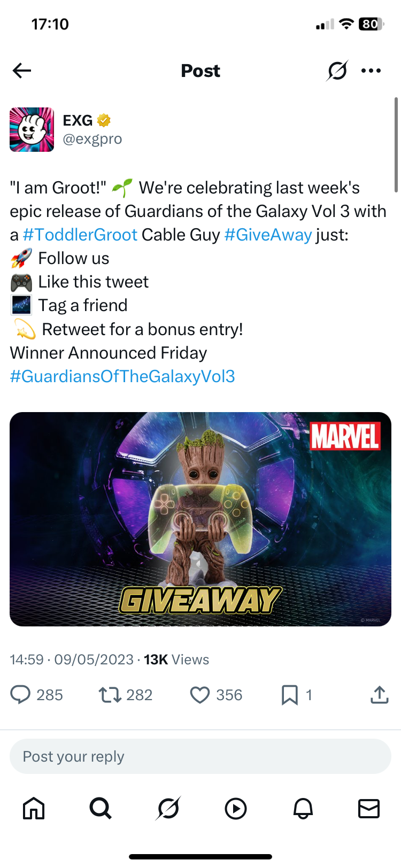Open the EXG profile avatar
This screenshot has height=868, width=401.
pyautogui.click(x=32, y=129)
